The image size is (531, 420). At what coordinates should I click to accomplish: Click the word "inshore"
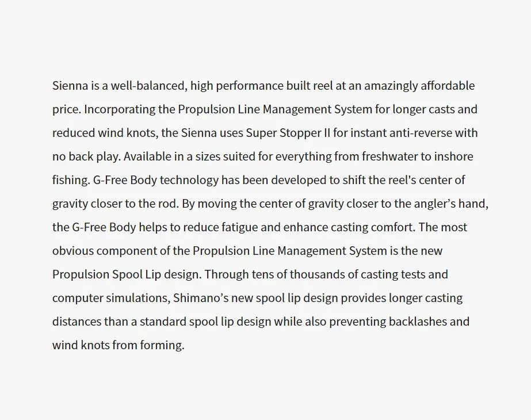(x=454, y=156)
